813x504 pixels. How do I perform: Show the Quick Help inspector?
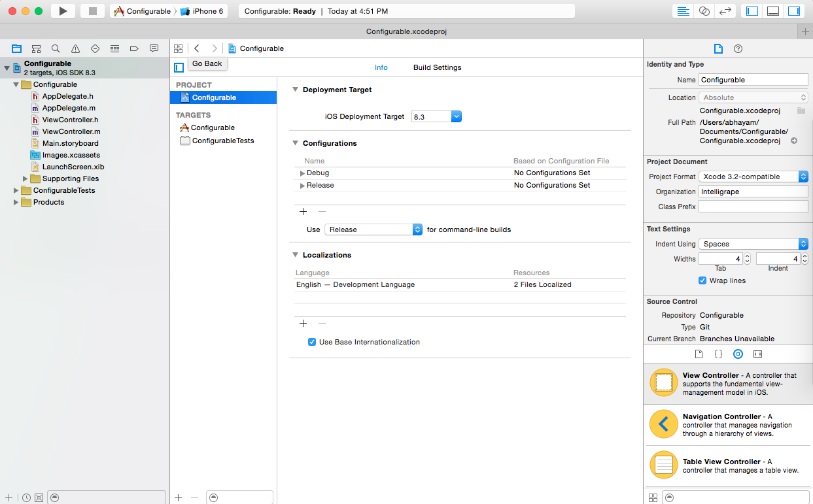point(738,49)
